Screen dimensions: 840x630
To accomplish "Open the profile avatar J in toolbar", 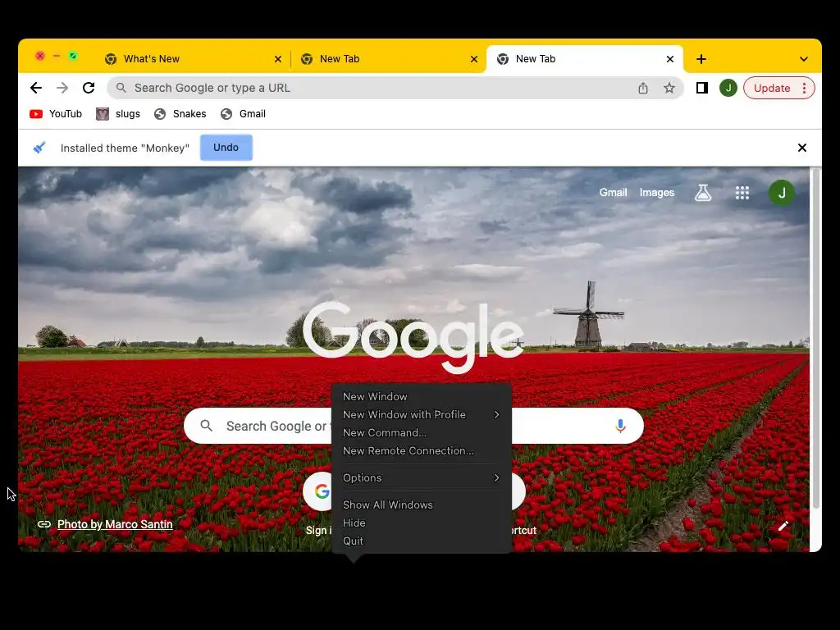I will 728,88.
